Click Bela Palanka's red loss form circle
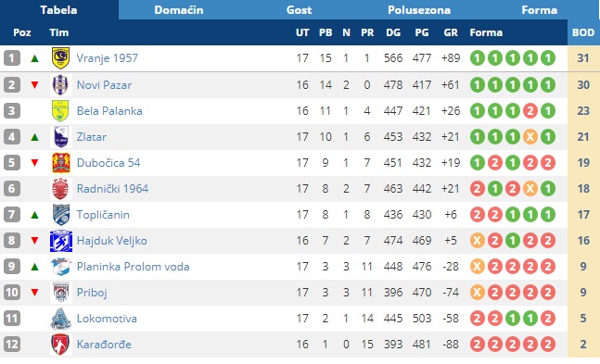This screenshot has width=600, height=364. [x=530, y=111]
